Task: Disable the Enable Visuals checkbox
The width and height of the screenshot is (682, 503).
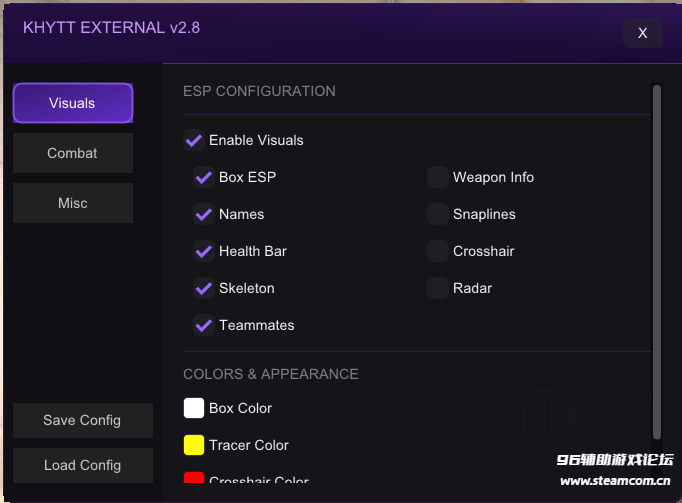Action: (x=194, y=141)
